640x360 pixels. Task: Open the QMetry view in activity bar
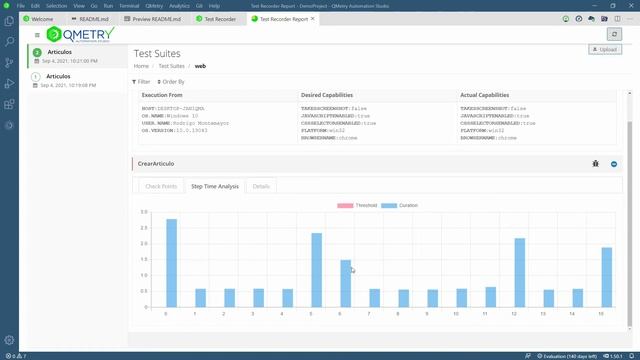point(9,125)
